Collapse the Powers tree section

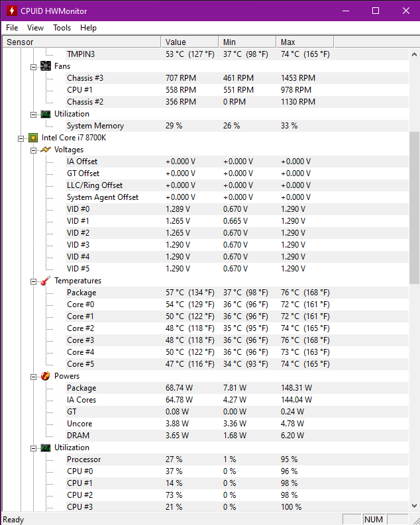33,376
